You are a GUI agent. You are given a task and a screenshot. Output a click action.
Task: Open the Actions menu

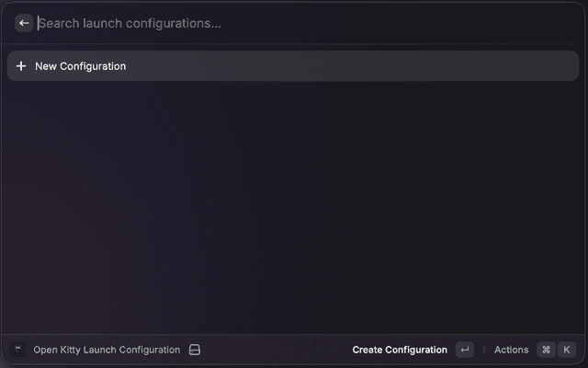click(511, 350)
